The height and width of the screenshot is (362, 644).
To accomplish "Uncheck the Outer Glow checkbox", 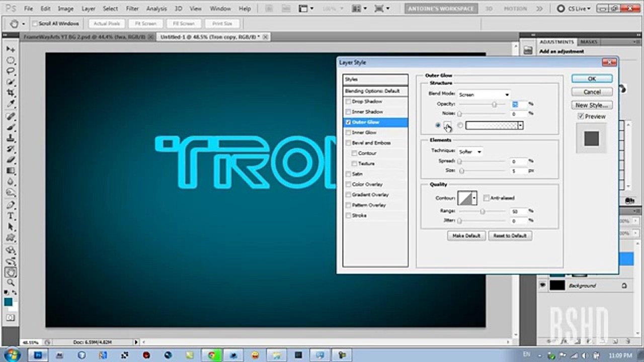I will click(x=348, y=122).
